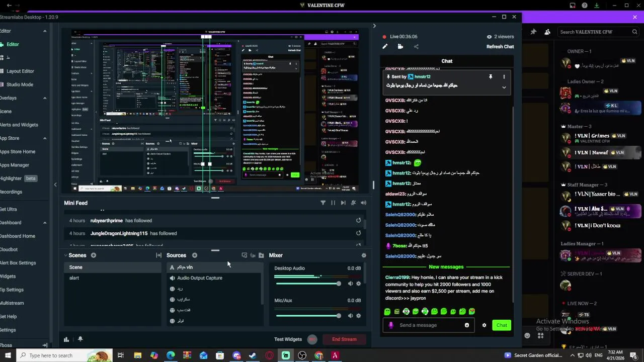Click Test Widgets button
644x362 pixels.
(288, 339)
